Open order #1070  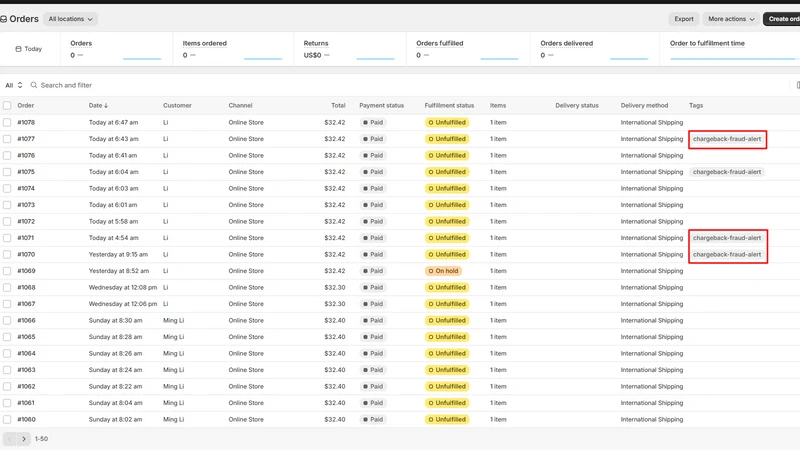[x=26, y=254]
